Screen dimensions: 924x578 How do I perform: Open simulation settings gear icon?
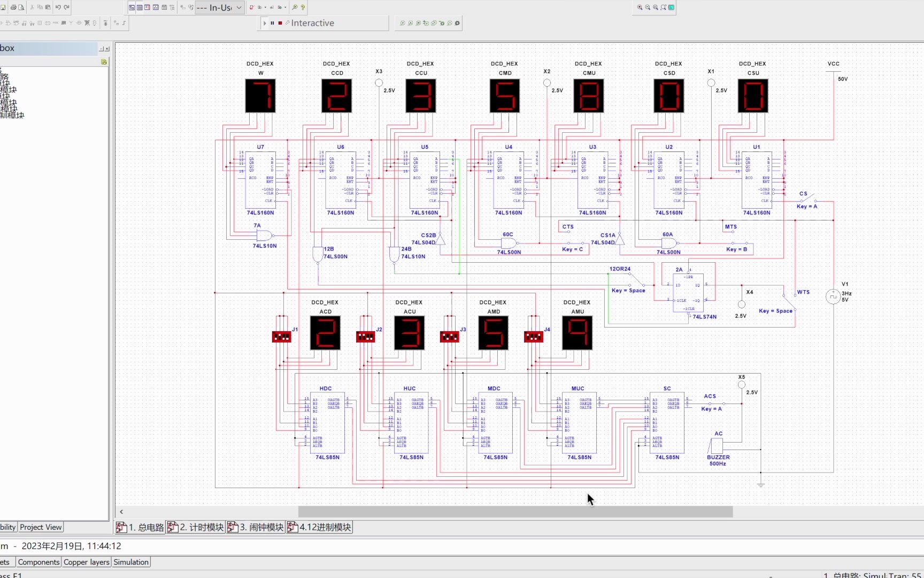[457, 23]
